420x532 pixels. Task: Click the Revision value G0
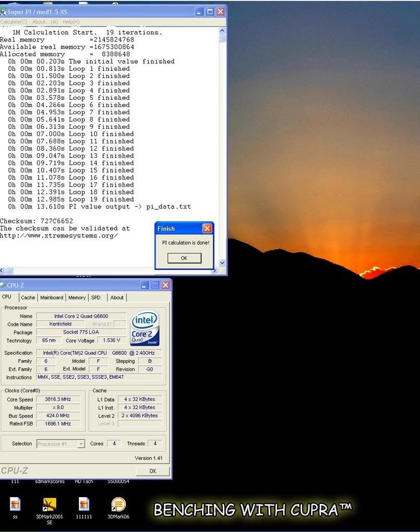pyautogui.click(x=150, y=369)
